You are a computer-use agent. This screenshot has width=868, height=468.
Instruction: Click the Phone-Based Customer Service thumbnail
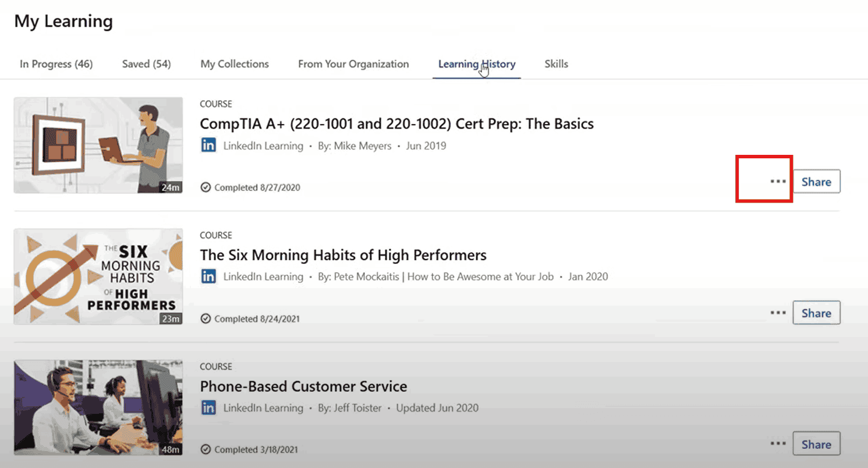pyautogui.click(x=98, y=407)
